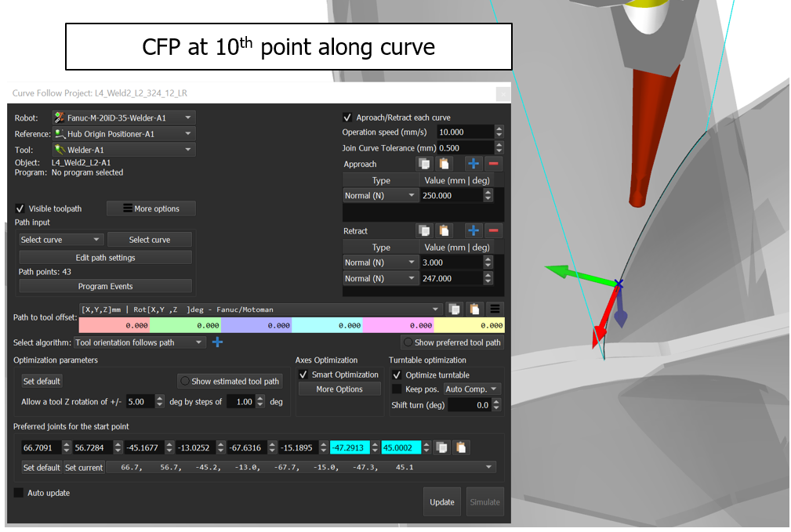Expand the Select algorithm dropdown

(140, 342)
